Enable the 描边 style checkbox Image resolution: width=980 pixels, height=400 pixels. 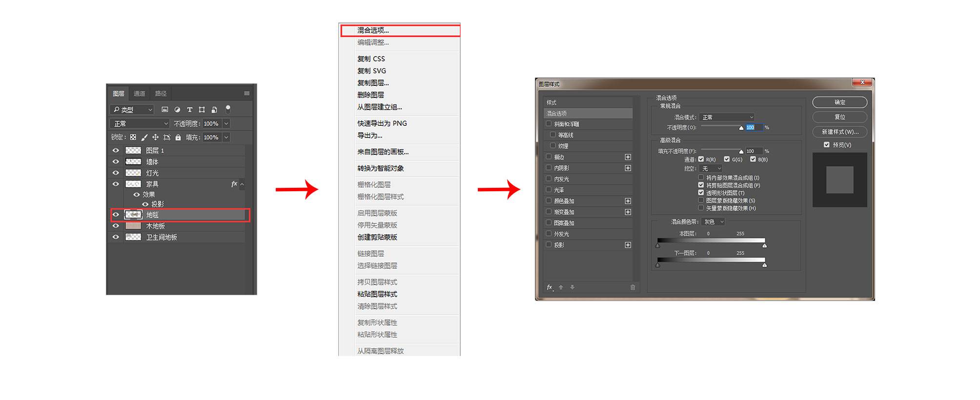pyautogui.click(x=549, y=157)
